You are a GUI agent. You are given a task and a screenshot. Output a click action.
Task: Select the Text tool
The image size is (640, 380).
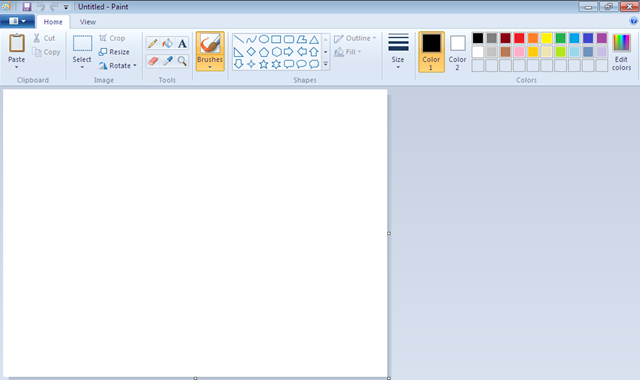[182, 43]
